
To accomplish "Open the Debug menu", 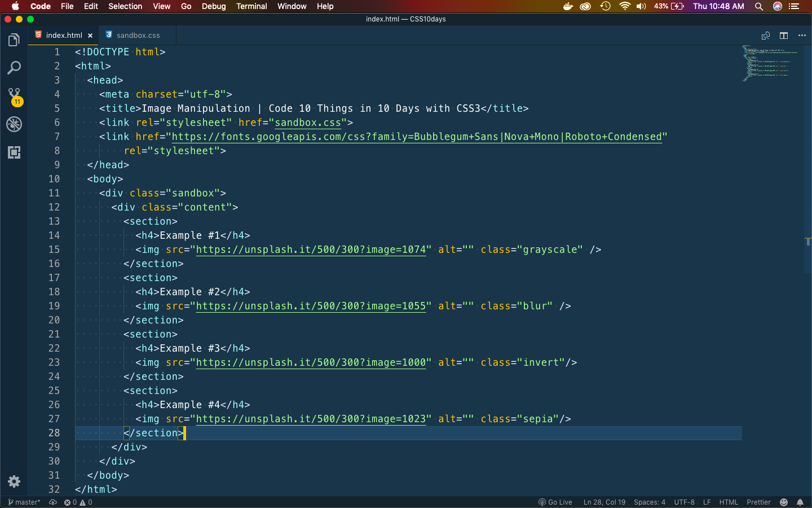I will (214, 6).
